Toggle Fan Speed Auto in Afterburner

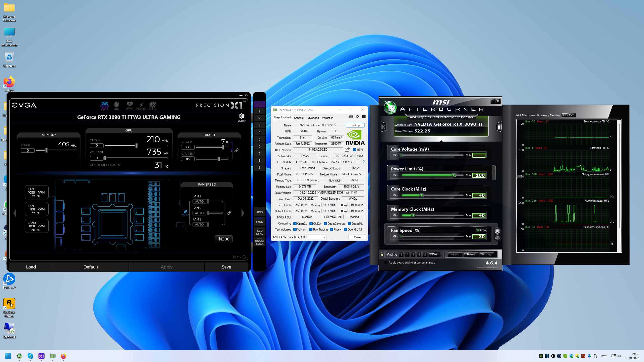pos(481,230)
